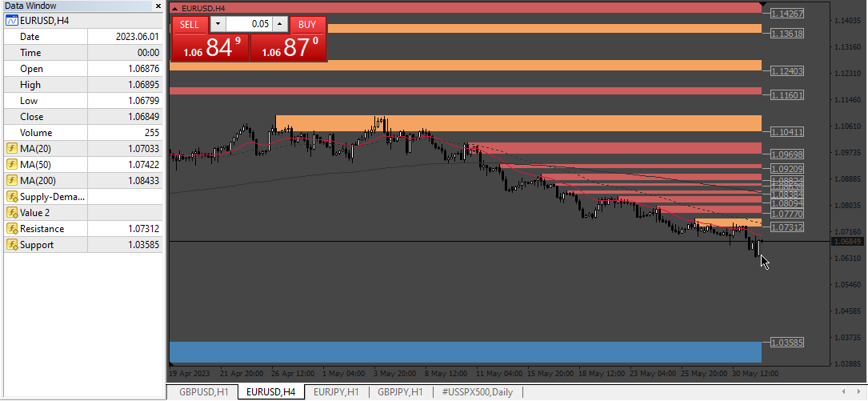Click the Low value 1.06799
Screen dimensions: 868x401
[x=143, y=102]
